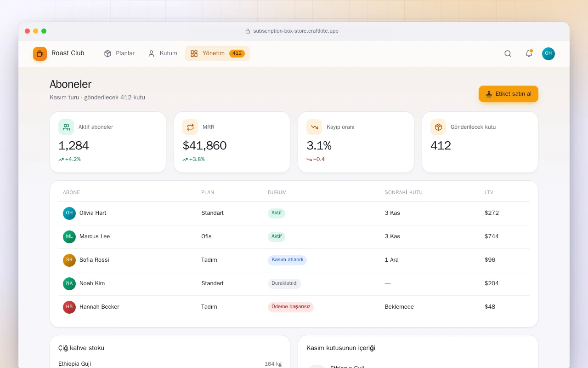Click the Kayıp oranı trending-down icon
This screenshot has width=588, height=368.
(314, 127)
